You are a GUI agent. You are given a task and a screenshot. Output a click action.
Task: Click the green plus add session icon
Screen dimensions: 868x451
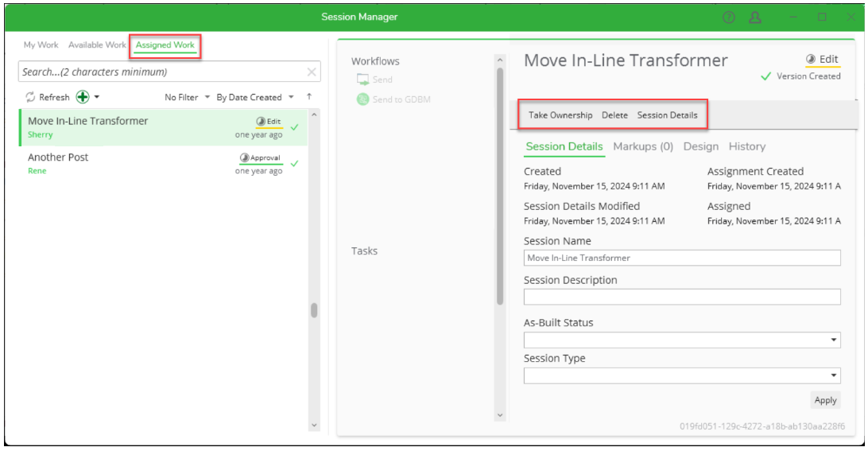[x=83, y=97]
